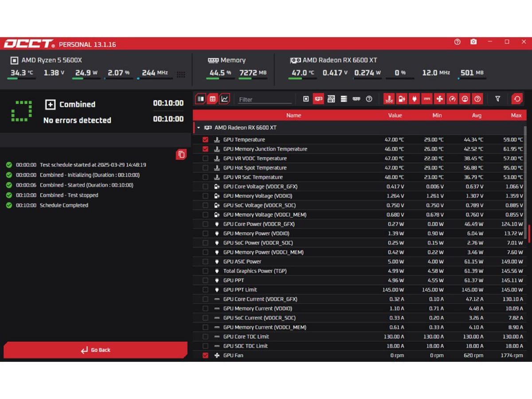Toggle usage gauge sensor type filter
Image resolution: width=532 pixels, height=399 pixels.
point(465,99)
